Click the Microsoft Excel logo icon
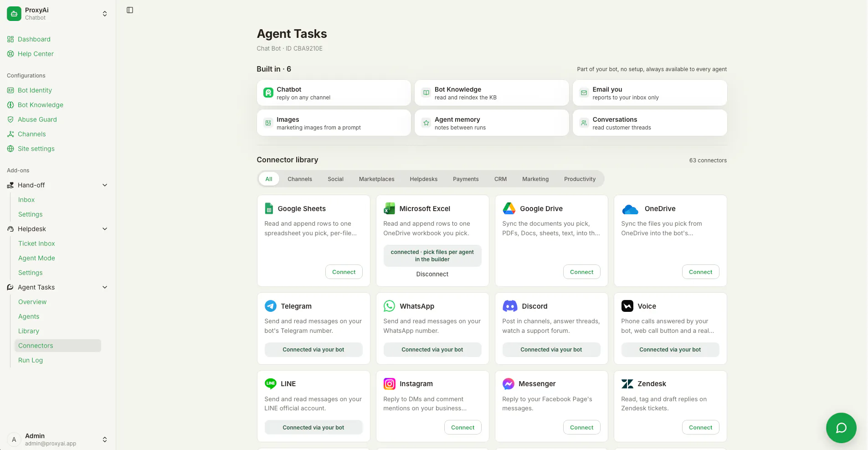 pos(389,208)
